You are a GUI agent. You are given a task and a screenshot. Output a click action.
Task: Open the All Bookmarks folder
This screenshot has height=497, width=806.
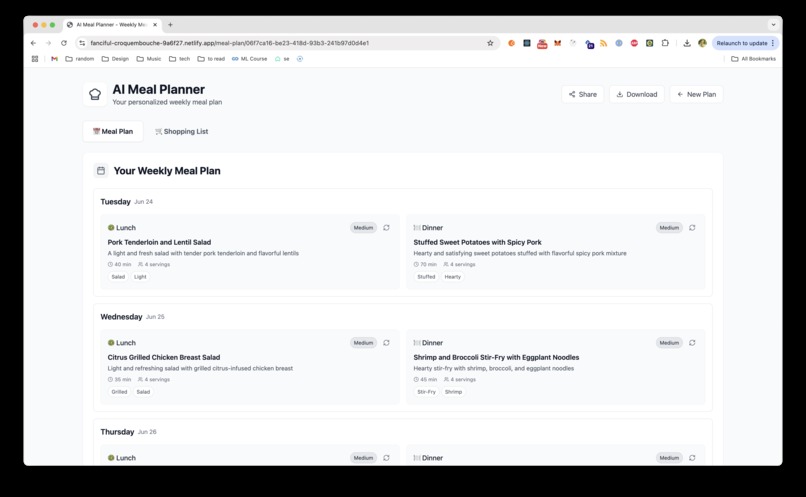[x=753, y=59]
